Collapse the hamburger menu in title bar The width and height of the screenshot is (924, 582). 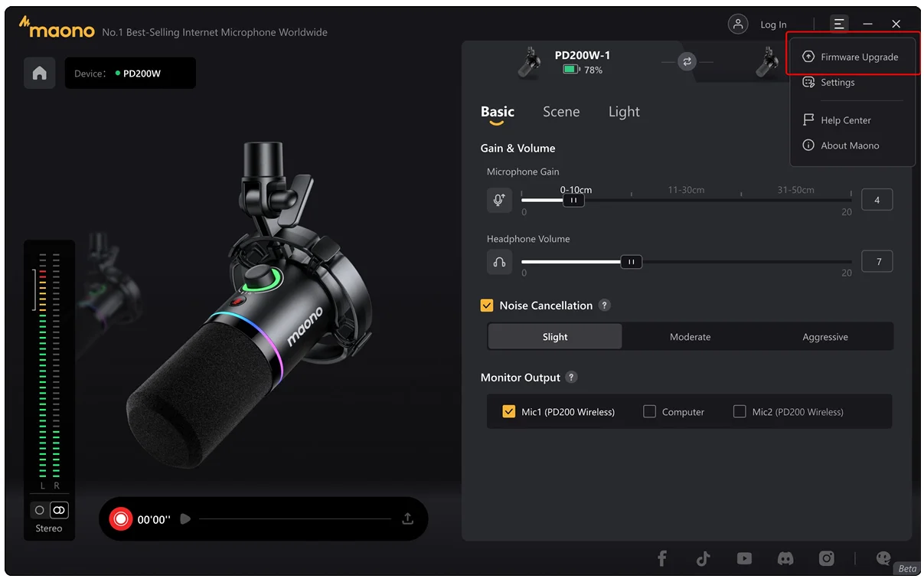(x=839, y=25)
